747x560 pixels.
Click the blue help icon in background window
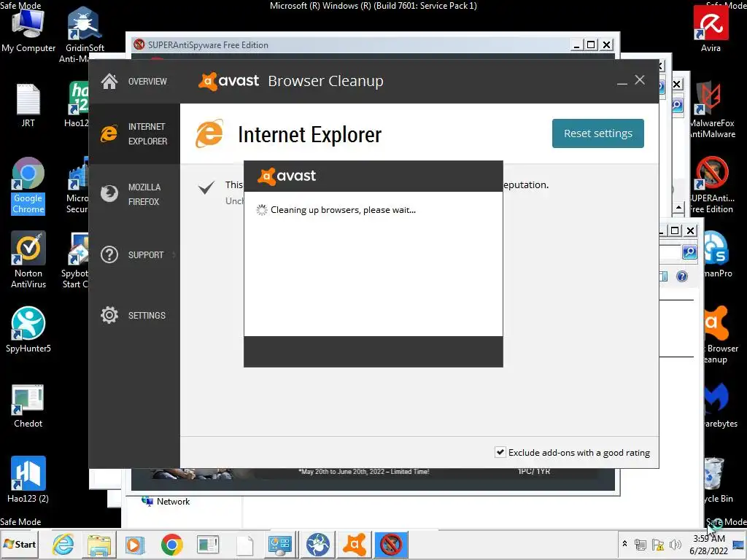pos(682,276)
